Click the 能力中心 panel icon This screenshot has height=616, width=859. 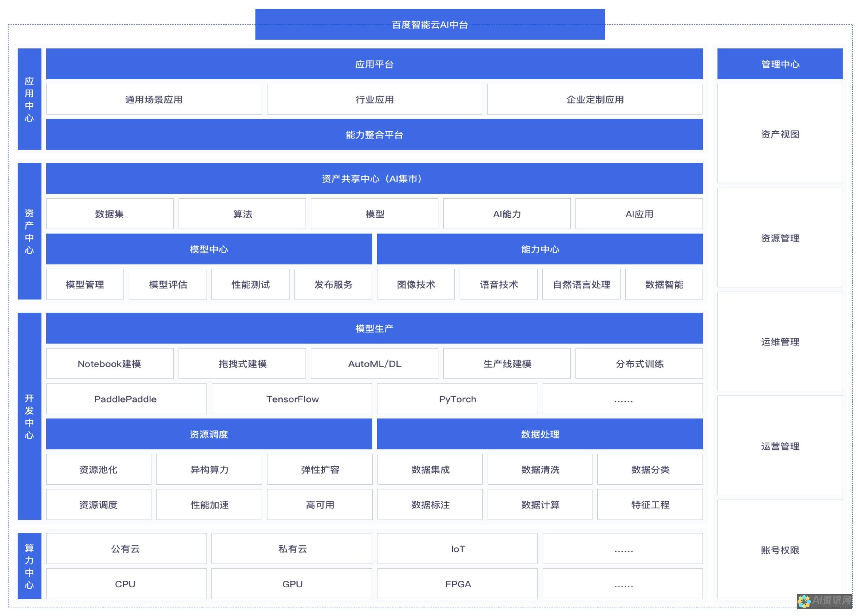pyautogui.click(x=539, y=249)
